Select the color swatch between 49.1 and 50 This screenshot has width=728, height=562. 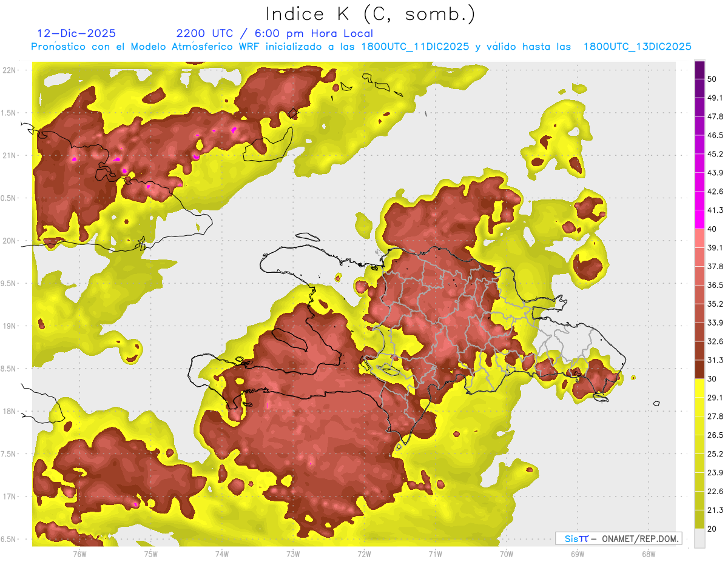click(x=699, y=89)
